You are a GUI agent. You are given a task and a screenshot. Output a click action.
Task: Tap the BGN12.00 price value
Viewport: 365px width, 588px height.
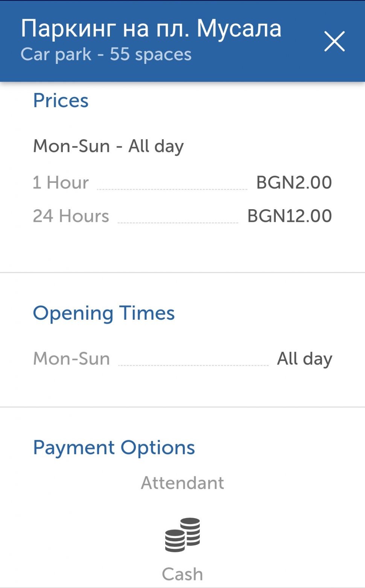tap(289, 216)
